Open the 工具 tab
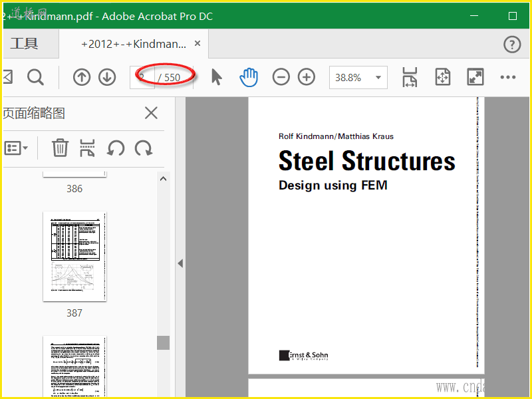The height and width of the screenshot is (399, 532). [x=25, y=43]
